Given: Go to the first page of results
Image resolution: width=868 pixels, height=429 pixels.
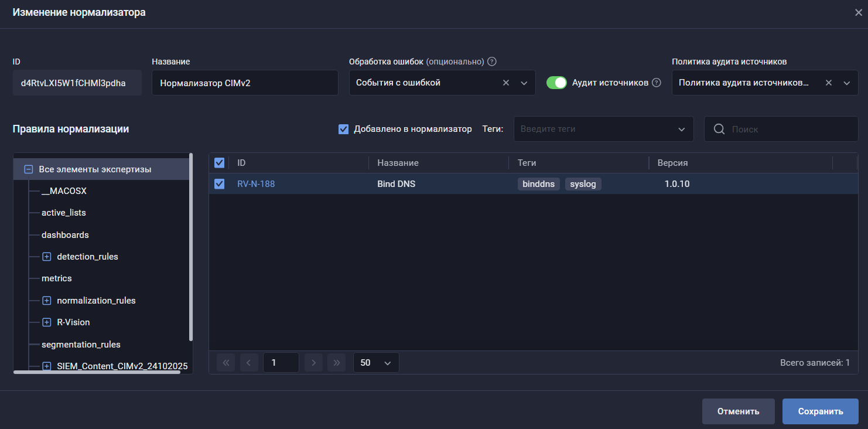Looking at the screenshot, I should (x=225, y=363).
